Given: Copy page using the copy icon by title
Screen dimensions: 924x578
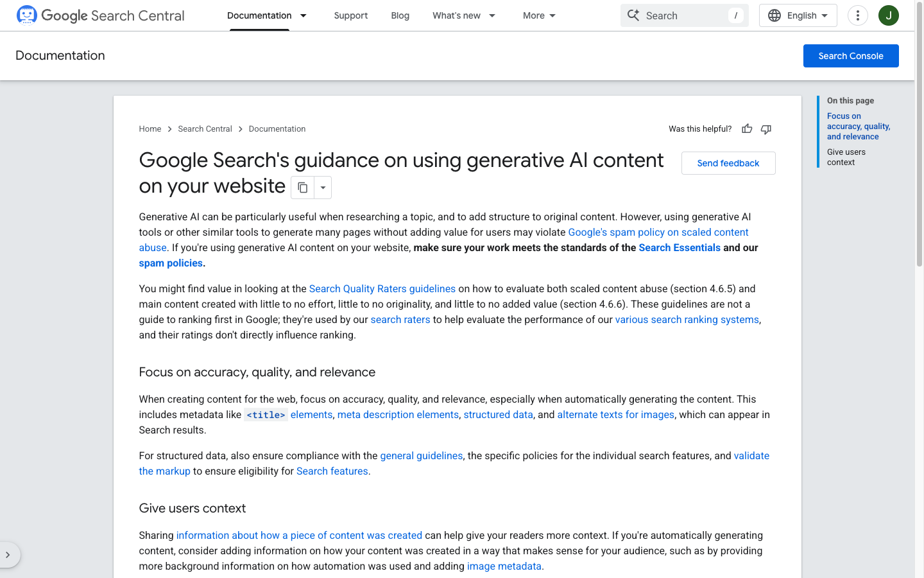Looking at the screenshot, I should [x=302, y=188].
